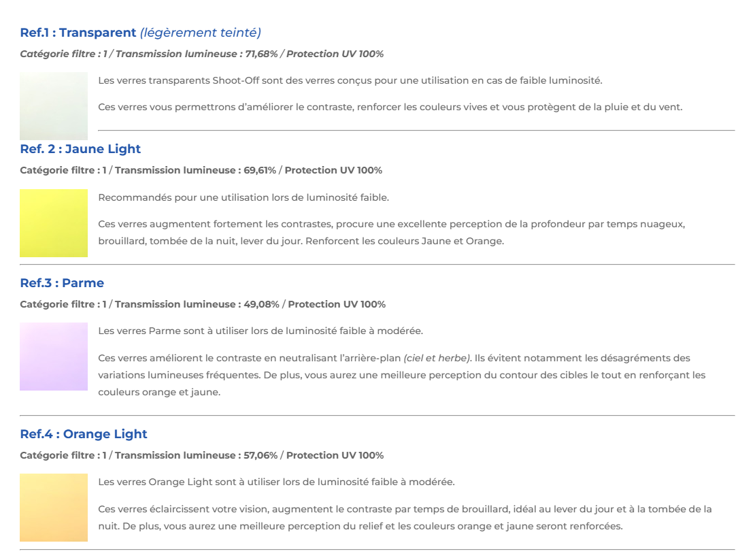755x560 pixels.
Task: Select the Orange Light lens swatch
Action: (54, 508)
